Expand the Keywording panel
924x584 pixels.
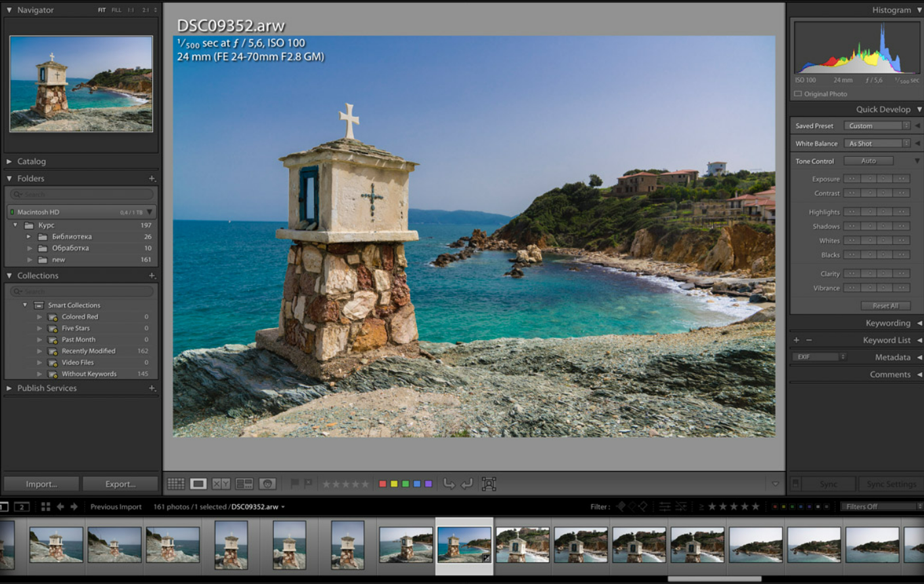919,323
